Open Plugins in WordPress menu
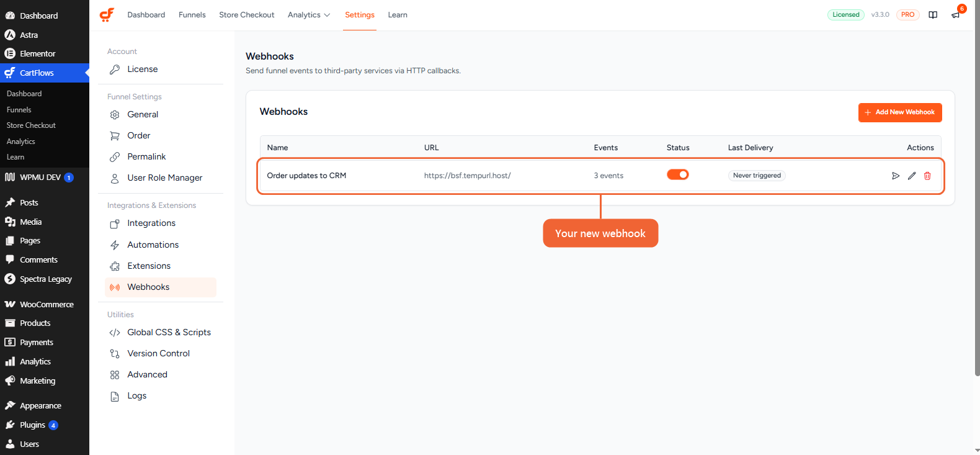 45,425
